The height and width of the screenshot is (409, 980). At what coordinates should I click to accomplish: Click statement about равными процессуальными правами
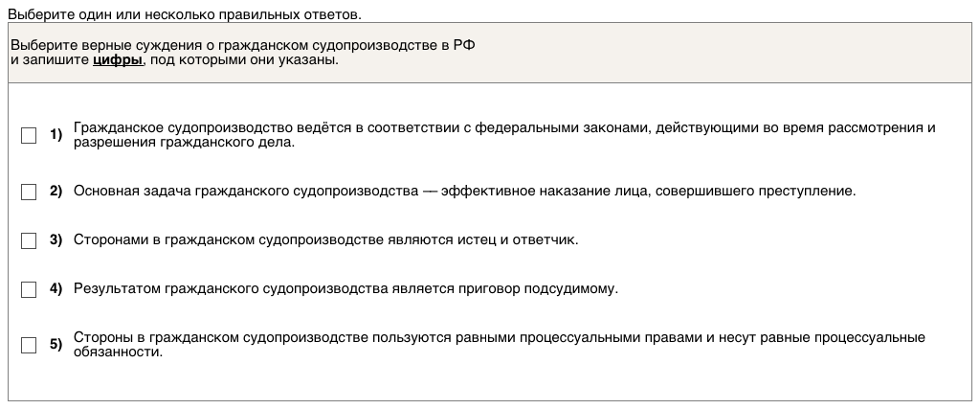tap(498, 337)
